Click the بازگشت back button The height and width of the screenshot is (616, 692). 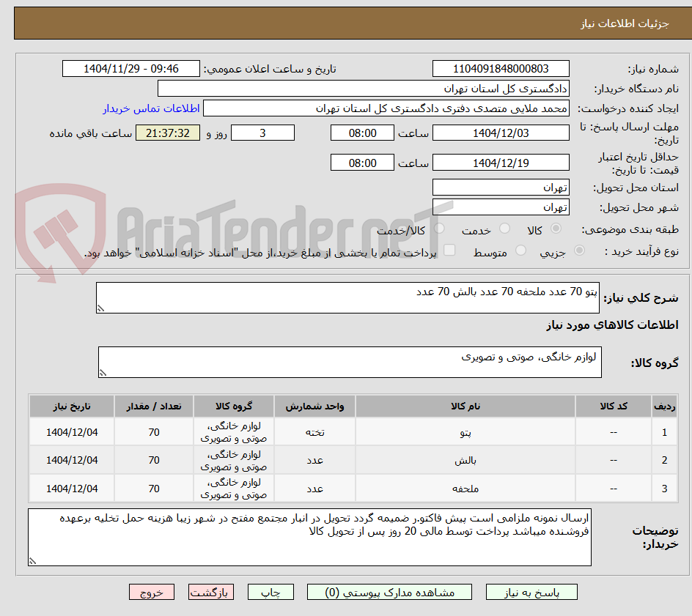click(x=211, y=592)
